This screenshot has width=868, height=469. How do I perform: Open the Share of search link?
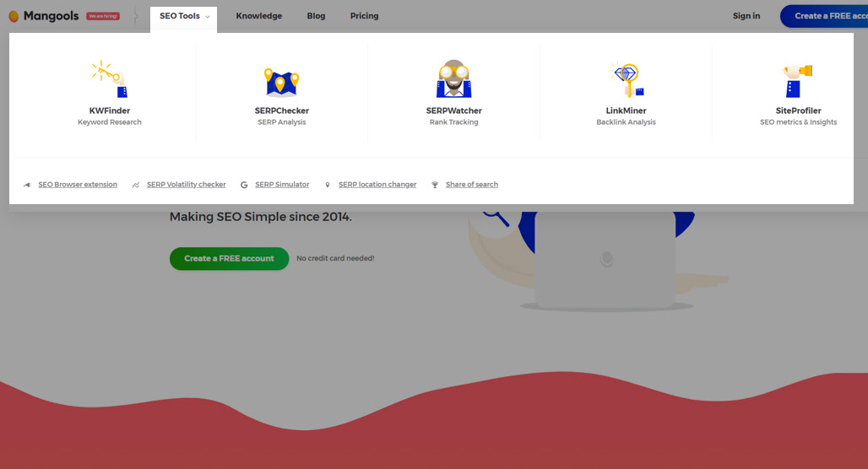pyautogui.click(x=472, y=185)
